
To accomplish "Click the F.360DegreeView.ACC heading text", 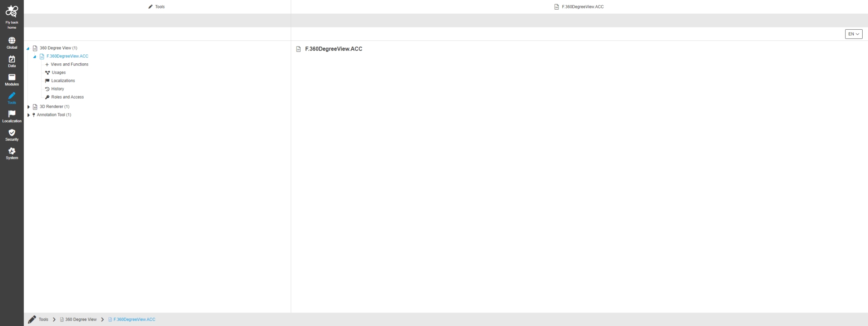I will pyautogui.click(x=334, y=49).
